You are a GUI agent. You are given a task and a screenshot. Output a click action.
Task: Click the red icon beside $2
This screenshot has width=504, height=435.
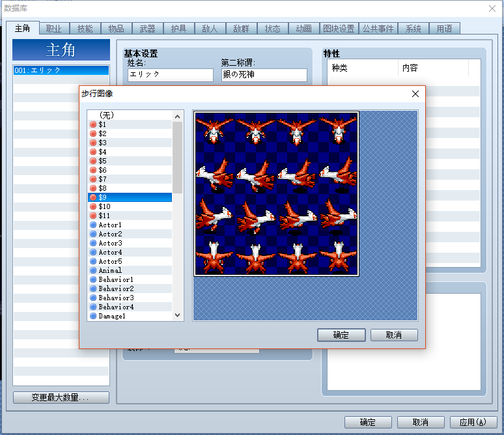point(93,133)
